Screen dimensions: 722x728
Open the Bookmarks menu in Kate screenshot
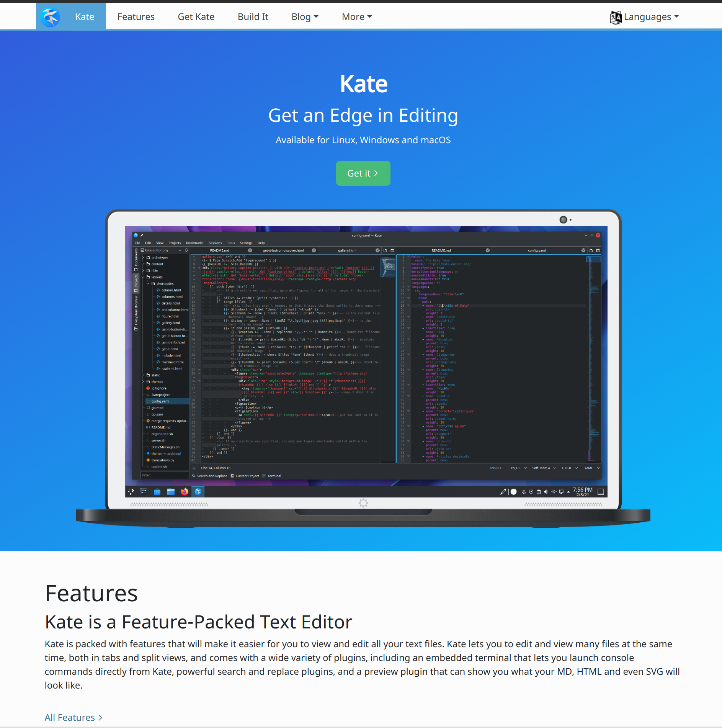[x=194, y=243]
